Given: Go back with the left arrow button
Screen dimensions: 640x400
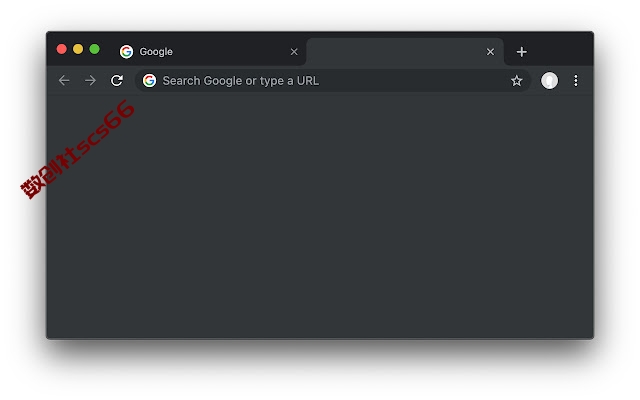Looking at the screenshot, I should tap(64, 80).
